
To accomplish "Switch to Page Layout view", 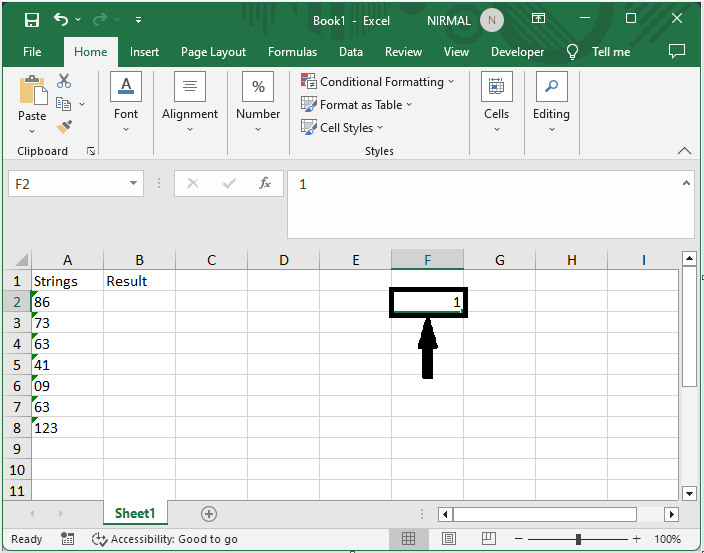I will tap(449, 538).
